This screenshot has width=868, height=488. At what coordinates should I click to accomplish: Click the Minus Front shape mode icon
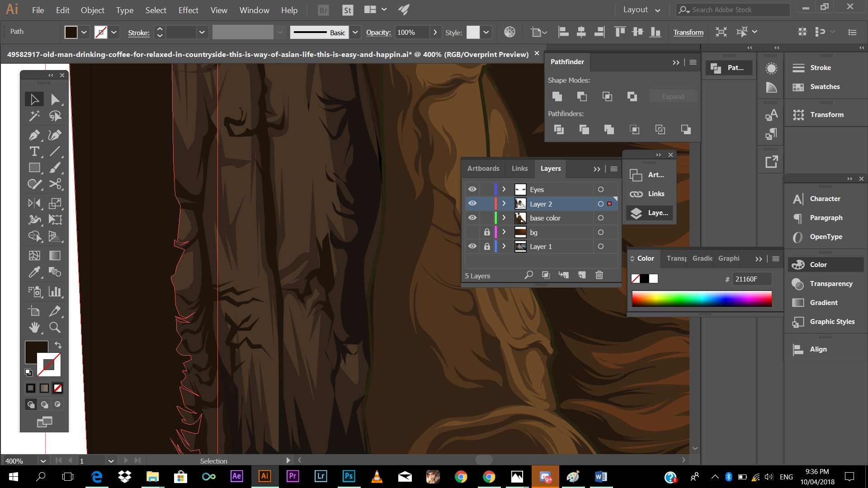582,96
